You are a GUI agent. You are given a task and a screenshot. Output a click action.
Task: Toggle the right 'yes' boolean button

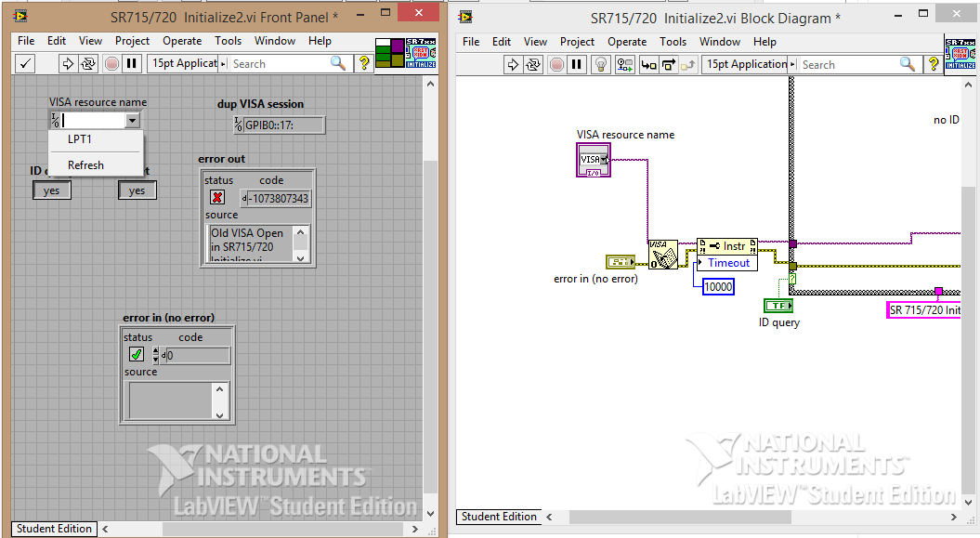(137, 190)
